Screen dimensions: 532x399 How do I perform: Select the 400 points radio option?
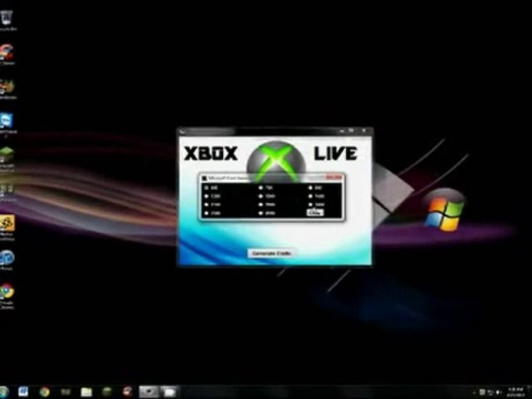coord(206,188)
